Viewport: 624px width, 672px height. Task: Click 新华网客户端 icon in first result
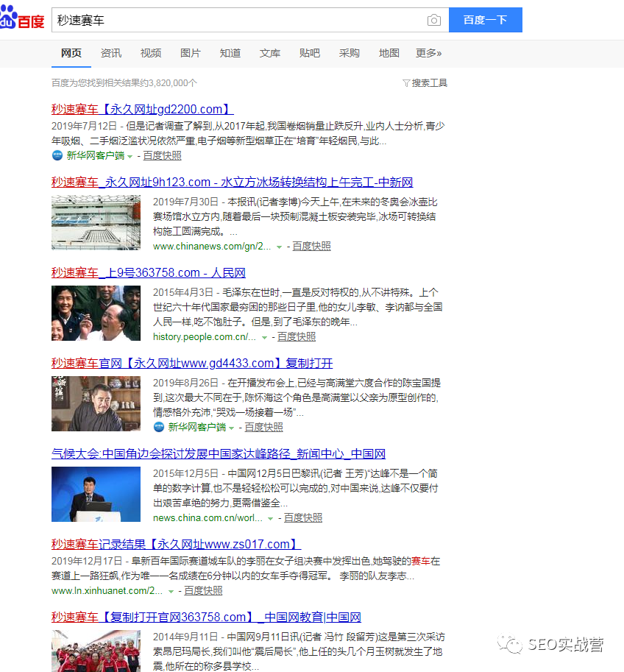(57, 155)
